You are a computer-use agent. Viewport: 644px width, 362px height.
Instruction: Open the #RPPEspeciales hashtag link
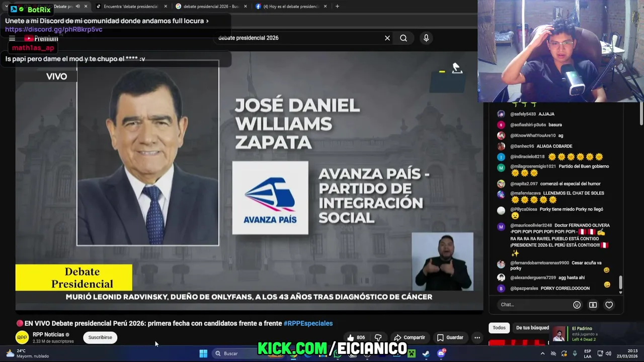(308, 323)
